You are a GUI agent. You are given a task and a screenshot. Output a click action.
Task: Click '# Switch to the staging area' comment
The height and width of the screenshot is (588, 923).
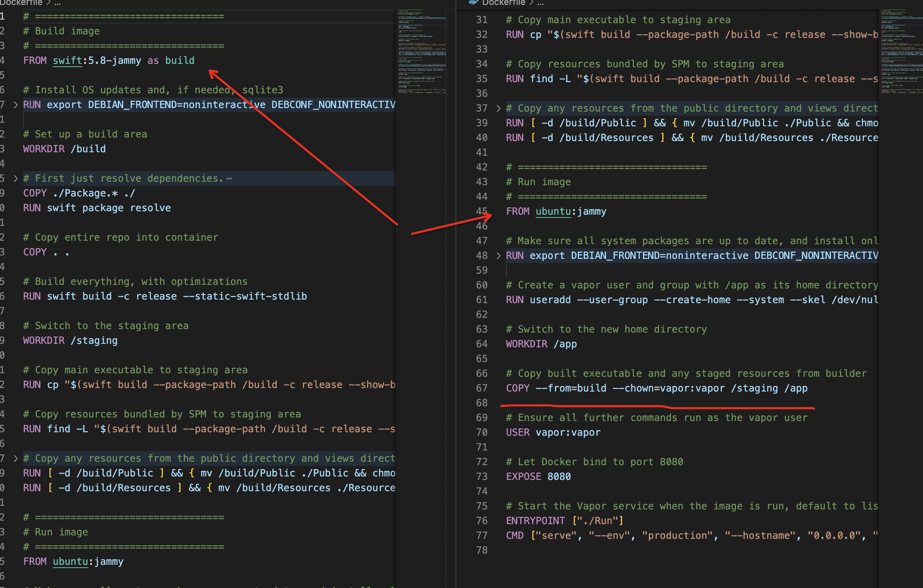pos(106,326)
